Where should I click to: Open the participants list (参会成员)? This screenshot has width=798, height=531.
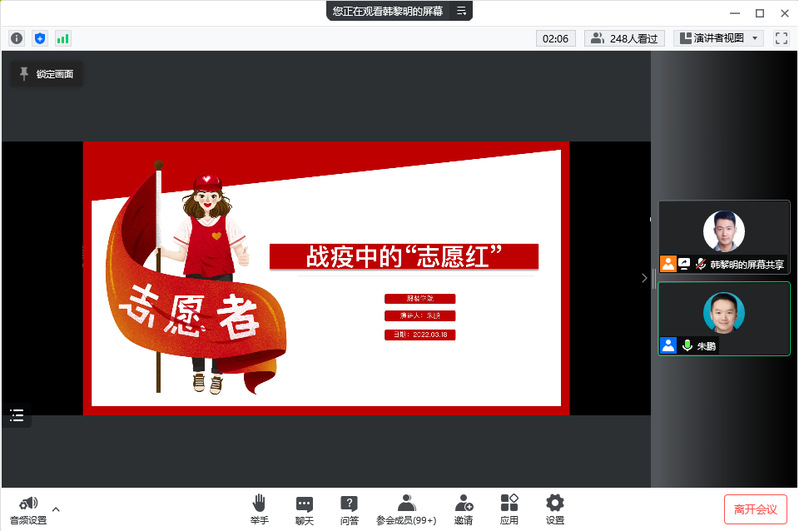[x=406, y=509]
